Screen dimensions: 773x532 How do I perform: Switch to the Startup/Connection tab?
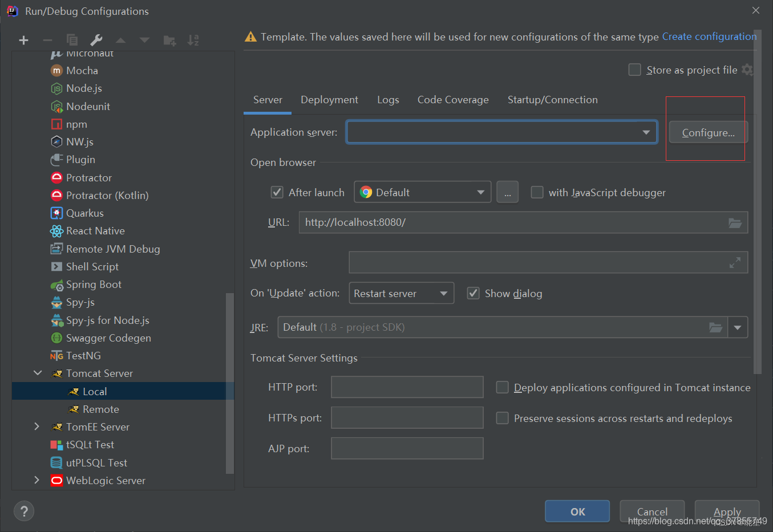pos(552,100)
